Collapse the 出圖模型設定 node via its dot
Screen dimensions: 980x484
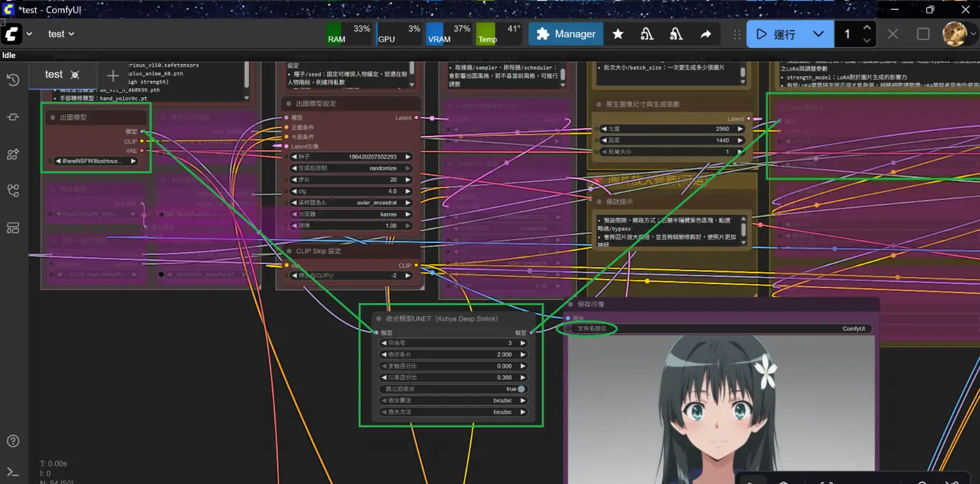pyautogui.click(x=289, y=104)
